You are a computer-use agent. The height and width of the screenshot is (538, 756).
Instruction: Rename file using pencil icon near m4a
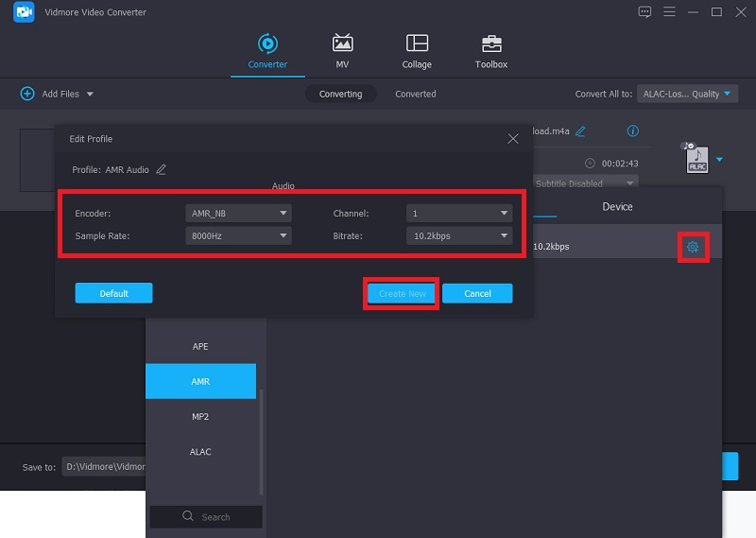[x=580, y=130]
